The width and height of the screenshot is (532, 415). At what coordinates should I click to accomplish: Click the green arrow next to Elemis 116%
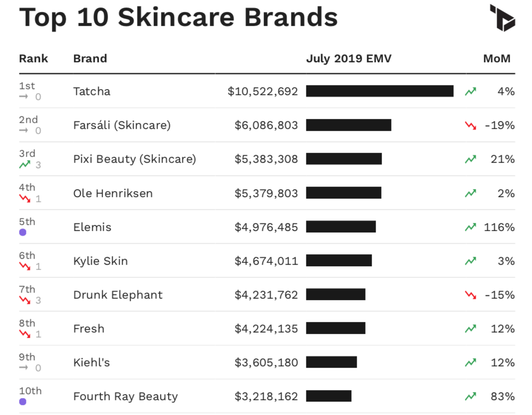click(x=470, y=227)
